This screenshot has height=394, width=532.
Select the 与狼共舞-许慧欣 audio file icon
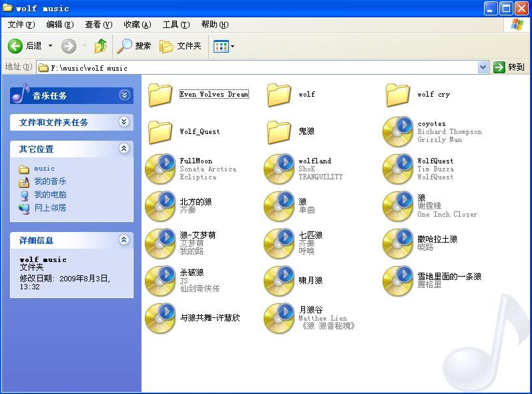(160, 318)
